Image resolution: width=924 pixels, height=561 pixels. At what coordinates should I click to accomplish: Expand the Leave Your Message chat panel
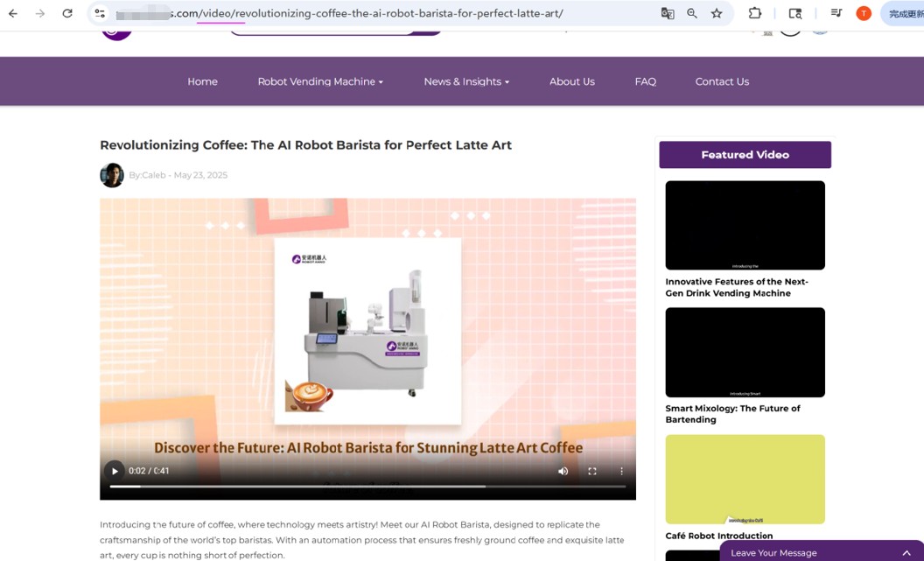[906, 552]
